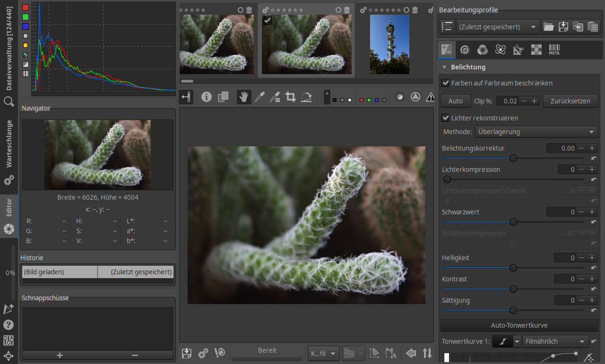Toggle Farben auf Farbraum beschränken checkbox

445,83
